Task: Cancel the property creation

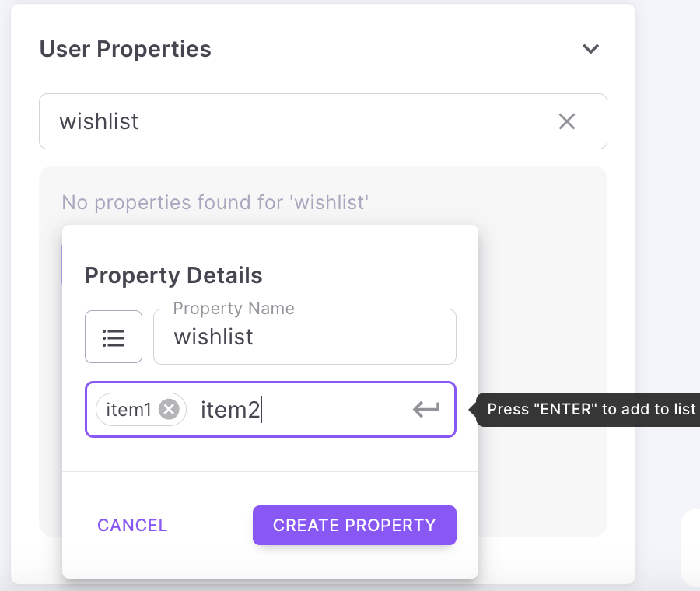Action: pos(132,525)
